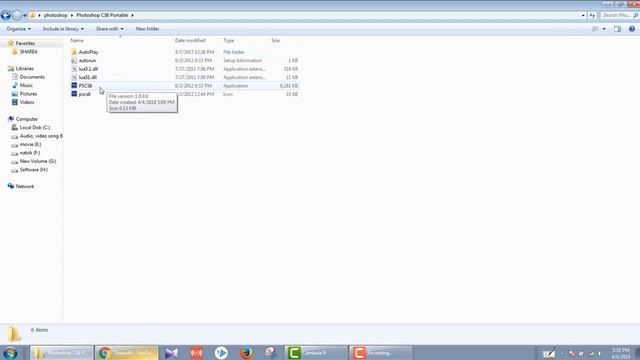Open the SHAREit favorite link

coord(28,52)
